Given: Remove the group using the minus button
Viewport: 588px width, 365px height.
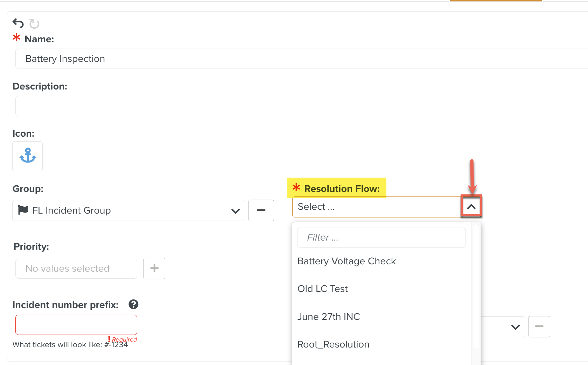Looking at the screenshot, I should pos(261,210).
